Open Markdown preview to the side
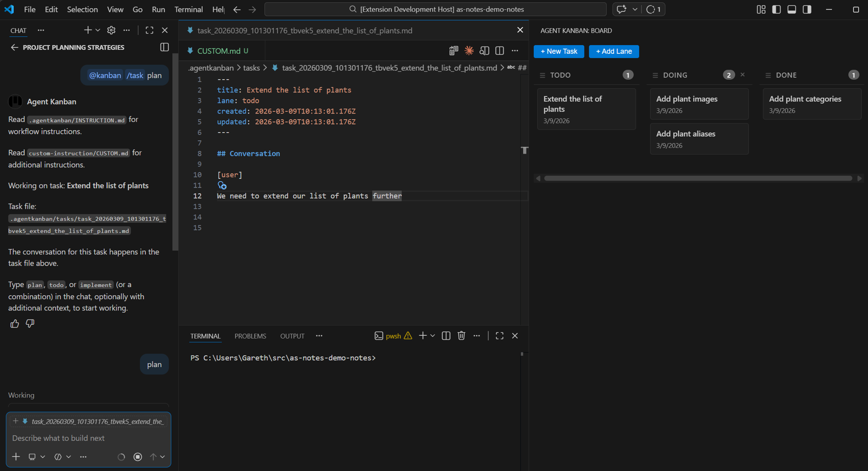868x471 pixels. (x=484, y=51)
